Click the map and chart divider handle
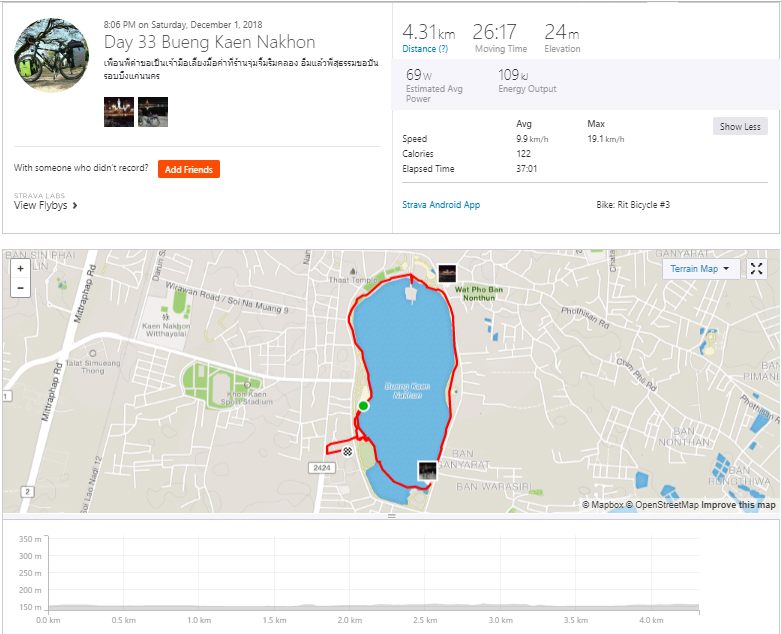 point(391,516)
